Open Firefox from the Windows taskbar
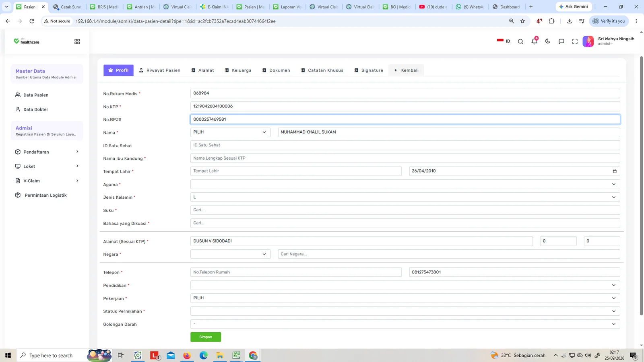The width and height of the screenshot is (644, 362). [187, 355]
